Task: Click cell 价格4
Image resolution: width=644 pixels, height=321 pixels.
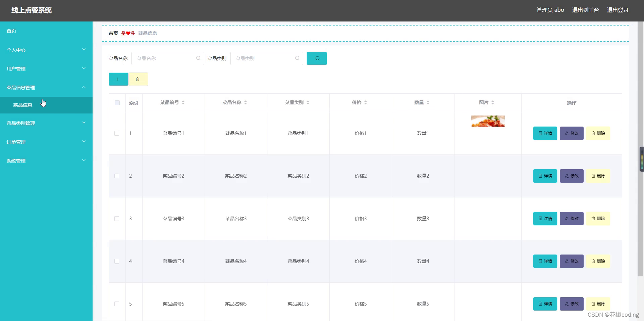Action: [361, 261]
